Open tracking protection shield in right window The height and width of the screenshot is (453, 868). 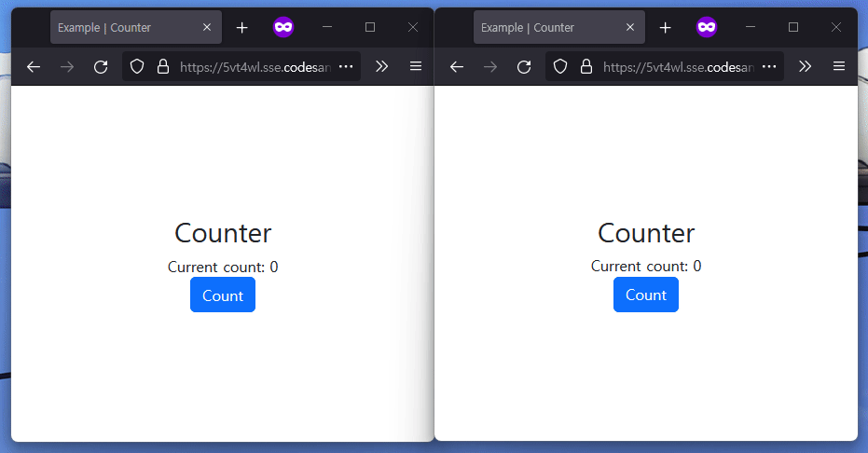tap(560, 67)
